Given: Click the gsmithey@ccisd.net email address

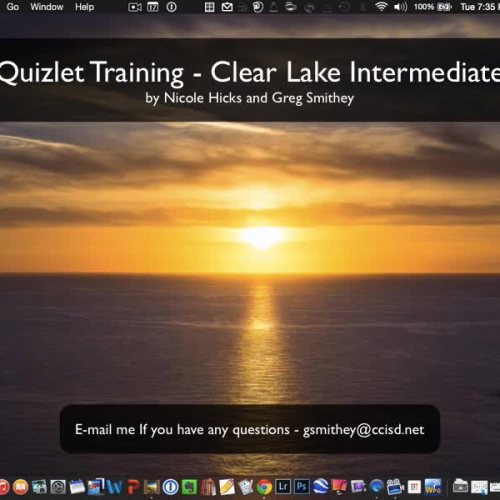Looking at the screenshot, I should tap(363, 429).
